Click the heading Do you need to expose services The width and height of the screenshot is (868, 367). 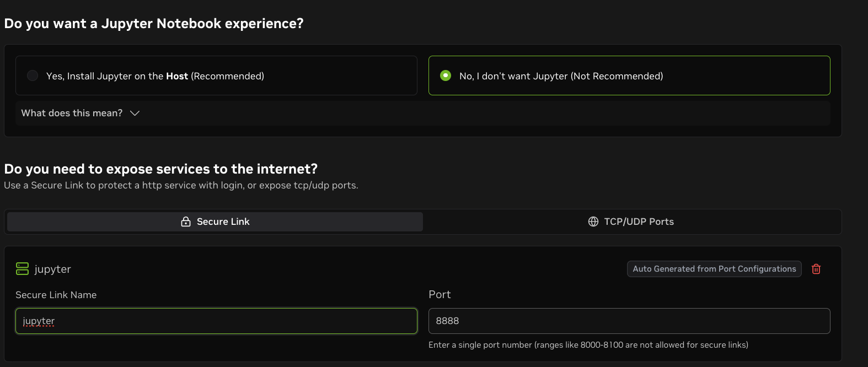pyautogui.click(x=161, y=169)
